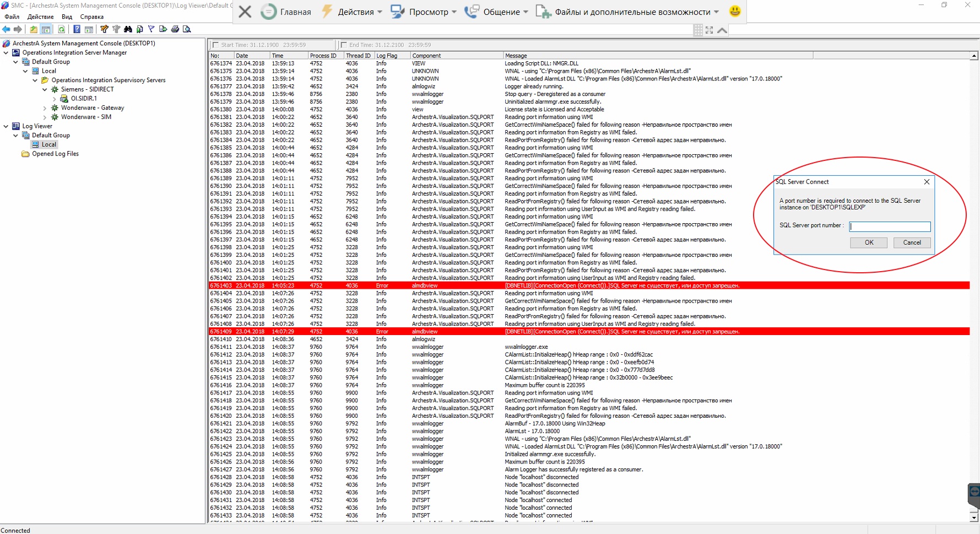Toggle fullscreen on the remote session bar
This screenshot has width=980, height=534.
pyautogui.click(x=709, y=30)
